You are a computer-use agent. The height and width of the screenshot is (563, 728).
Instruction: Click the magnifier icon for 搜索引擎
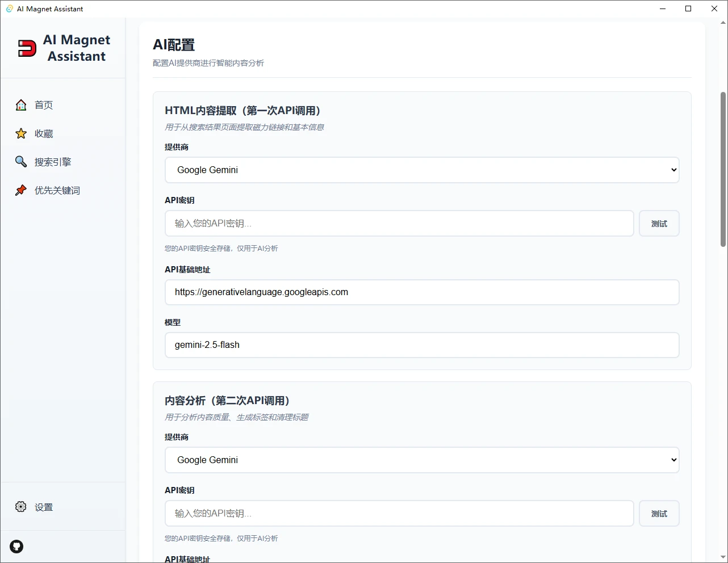pyautogui.click(x=21, y=162)
